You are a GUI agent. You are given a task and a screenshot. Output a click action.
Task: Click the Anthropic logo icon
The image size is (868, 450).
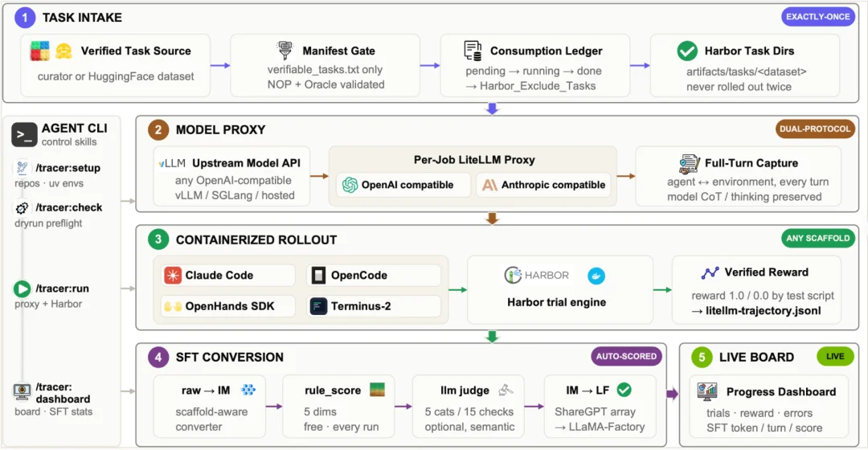[x=489, y=185]
